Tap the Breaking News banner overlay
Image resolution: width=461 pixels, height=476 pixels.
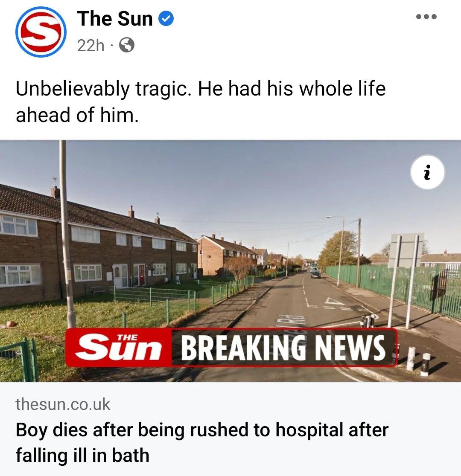point(231,347)
